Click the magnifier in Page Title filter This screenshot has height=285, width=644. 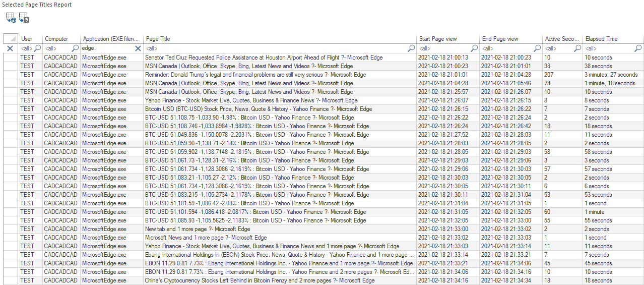(411, 48)
